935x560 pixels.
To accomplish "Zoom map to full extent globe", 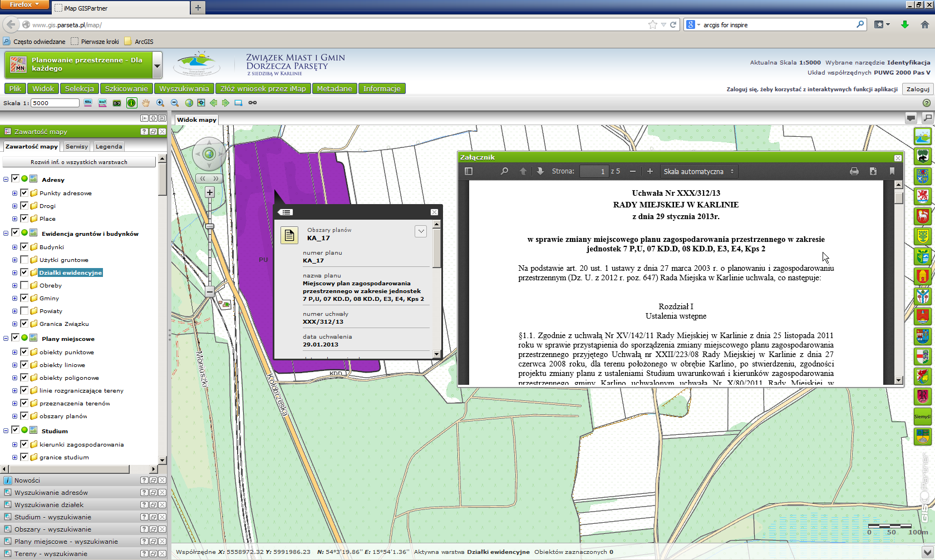I will click(x=189, y=103).
